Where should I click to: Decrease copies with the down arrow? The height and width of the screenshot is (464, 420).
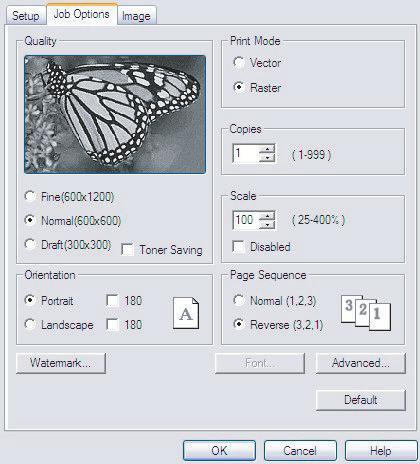[267, 158]
